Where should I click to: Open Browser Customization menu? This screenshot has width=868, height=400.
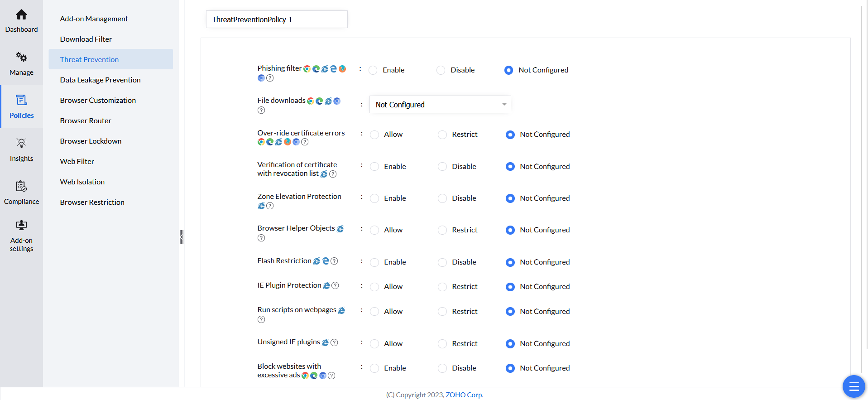[x=98, y=100]
